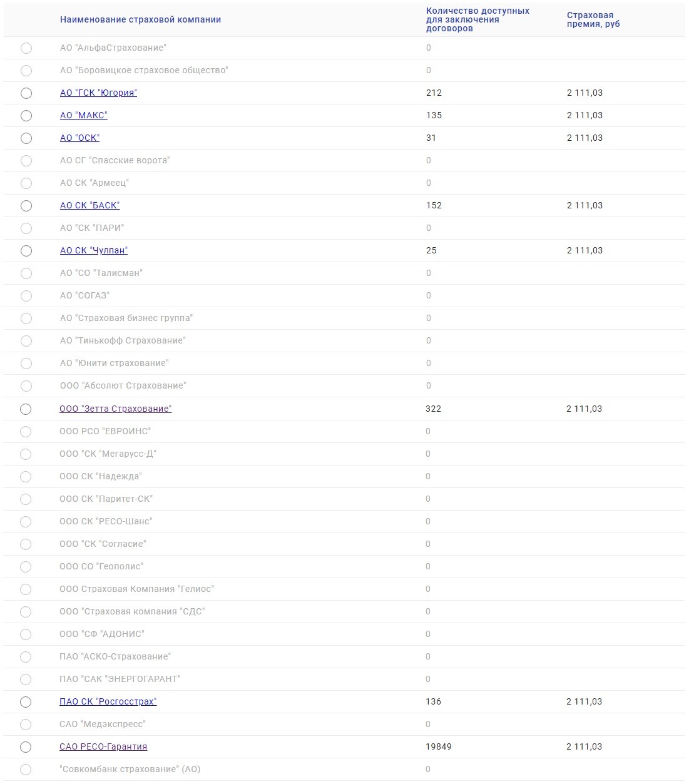The height and width of the screenshot is (784, 689).
Task: Pick the АО СК "БАСК" radio button
Action: click(x=26, y=206)
